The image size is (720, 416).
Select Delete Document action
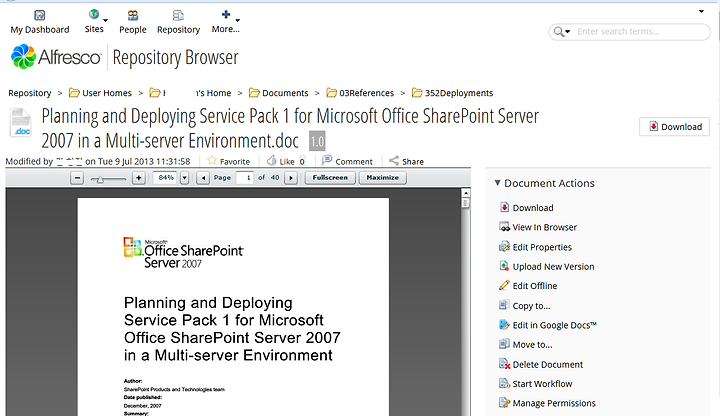pyautogui.click(x=541, y=364)
